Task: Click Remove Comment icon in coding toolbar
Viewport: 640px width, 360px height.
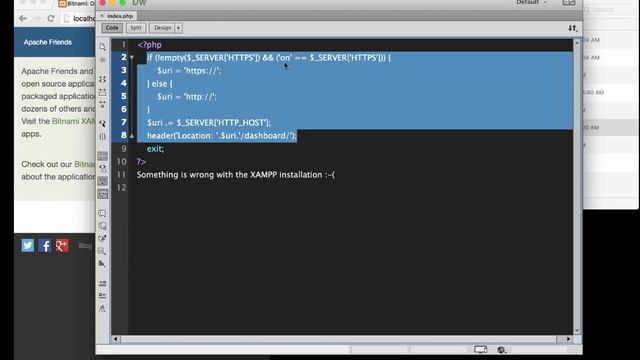Action: coord(102,226)
